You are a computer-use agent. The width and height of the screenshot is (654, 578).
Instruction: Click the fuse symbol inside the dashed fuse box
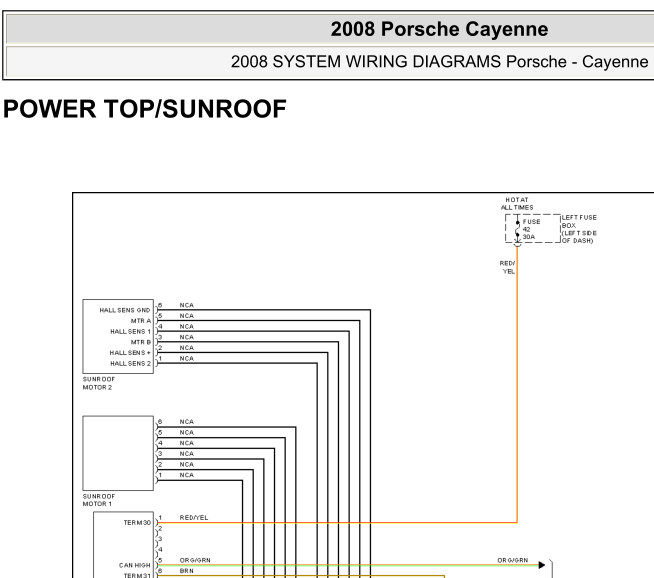(518, 230)
